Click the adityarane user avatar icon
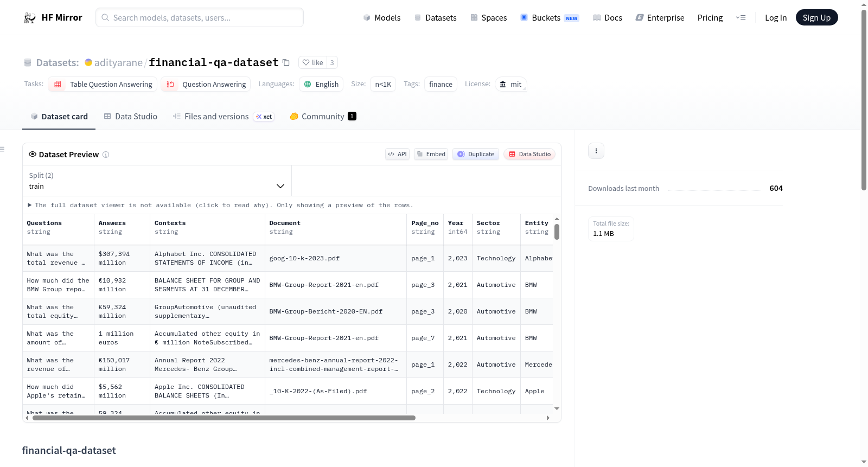This screenshot has width=868, height=467. 88,62
